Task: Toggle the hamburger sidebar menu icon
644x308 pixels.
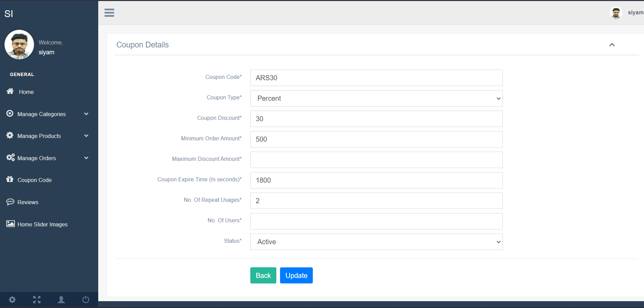Action: [109, 13]
